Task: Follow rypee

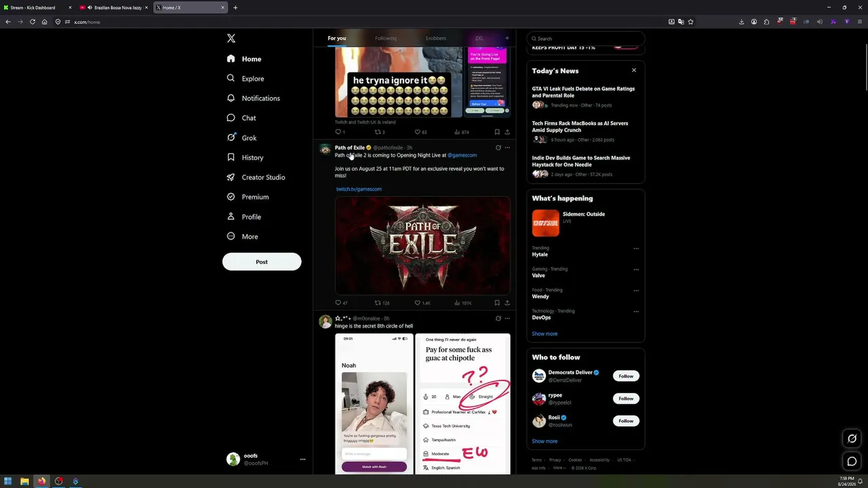Action: click(626, 399)
